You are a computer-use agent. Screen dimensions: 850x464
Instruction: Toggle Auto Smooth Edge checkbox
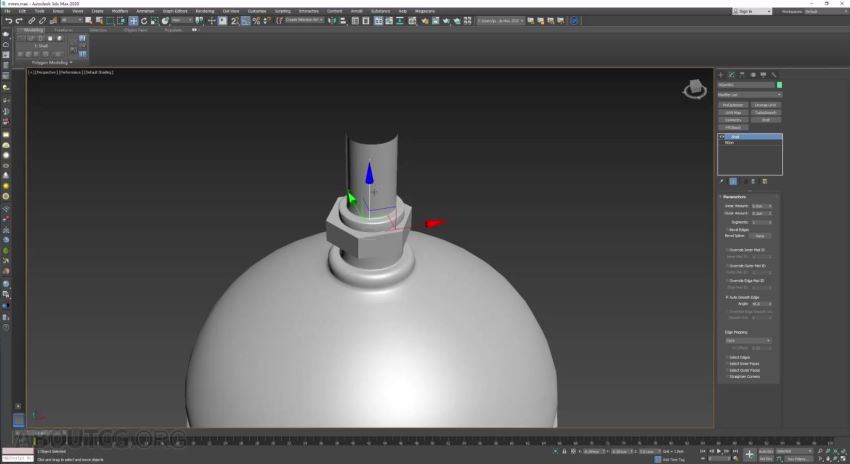pos(727,298)
